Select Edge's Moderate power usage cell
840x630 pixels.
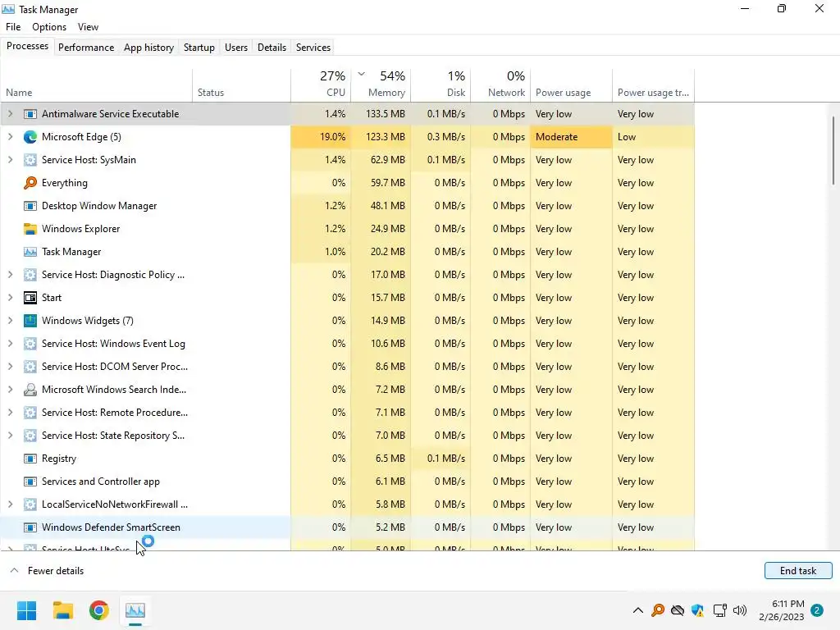click(571, 137)
